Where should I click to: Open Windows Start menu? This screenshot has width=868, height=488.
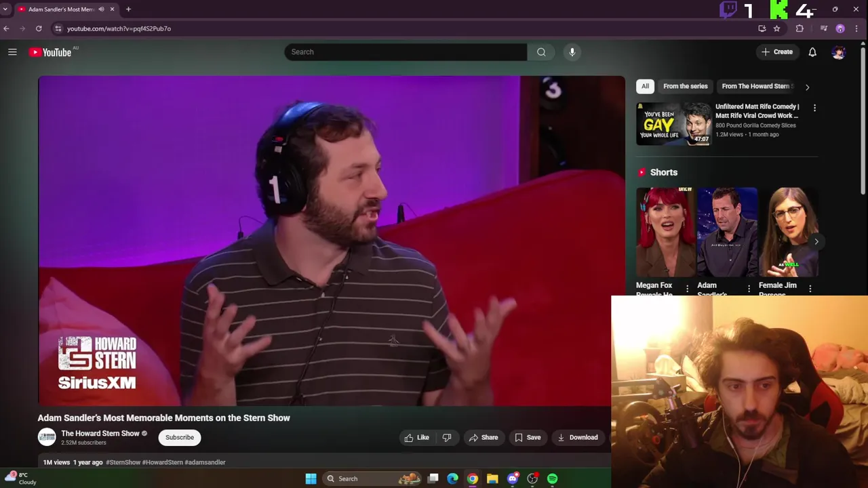(x=311, y=479)
